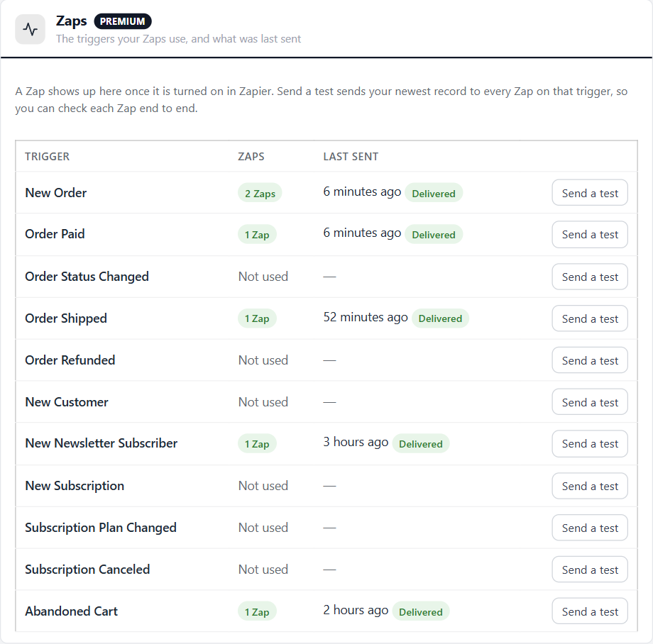Image resolution: width=653 pixels, height=644 pixels.
Task: Click the '1 Zap' badge for New Newsletter Subscriber
Action: (x=257, y=444)
